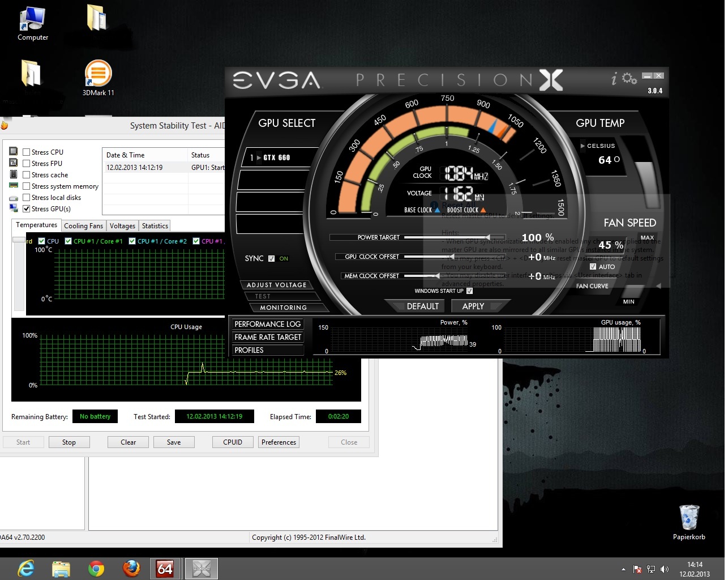Viewport: 728px width, 580px height.
Task: Enable Stress cache checkbox
Action: click(26, 174)
